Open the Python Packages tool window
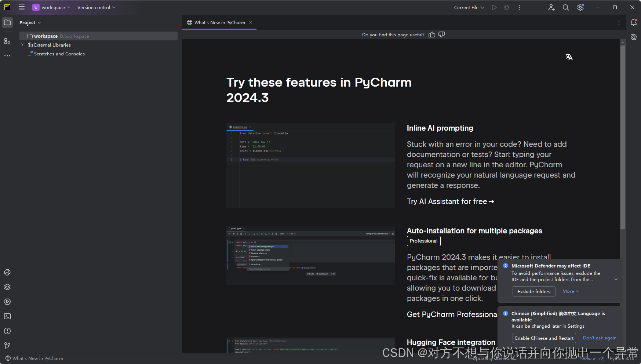 tap(7, 272)
